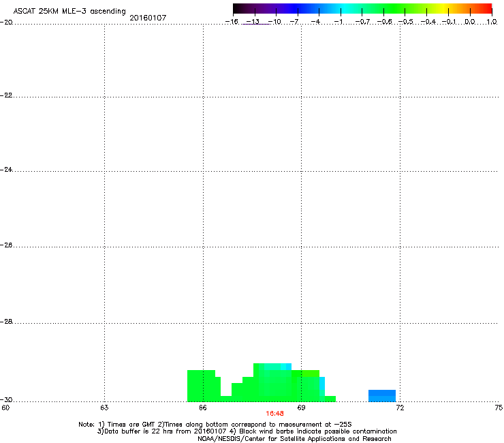Select the -0.4 colorbar label
504x443 pixels.
(x=428, y=22)
